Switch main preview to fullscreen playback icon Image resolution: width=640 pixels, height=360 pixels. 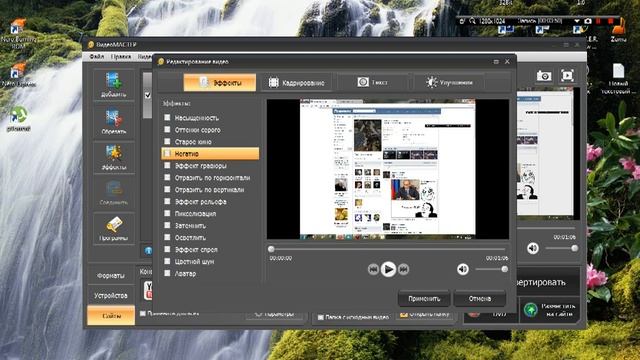tap(567, 76)
